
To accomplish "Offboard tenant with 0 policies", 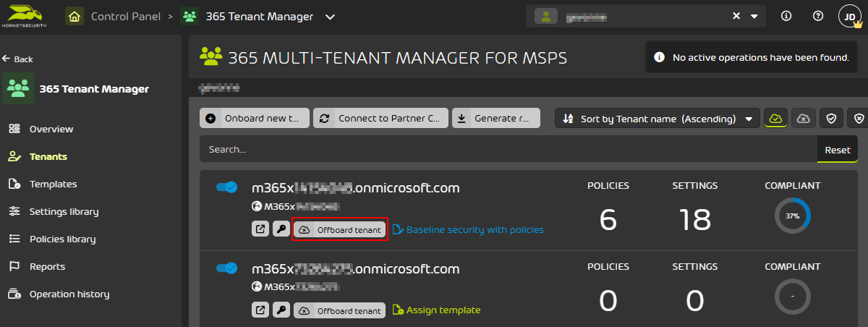I will click(340, 310).
